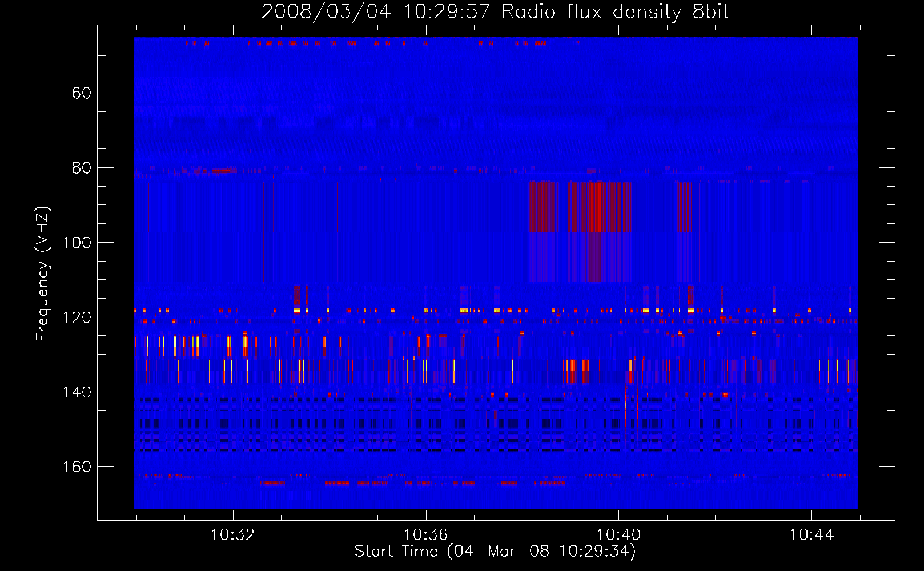The width and height of the screenshot is (924, 571).
Task: Click the 60 frequency tick label
Action: tap(82, 93)
